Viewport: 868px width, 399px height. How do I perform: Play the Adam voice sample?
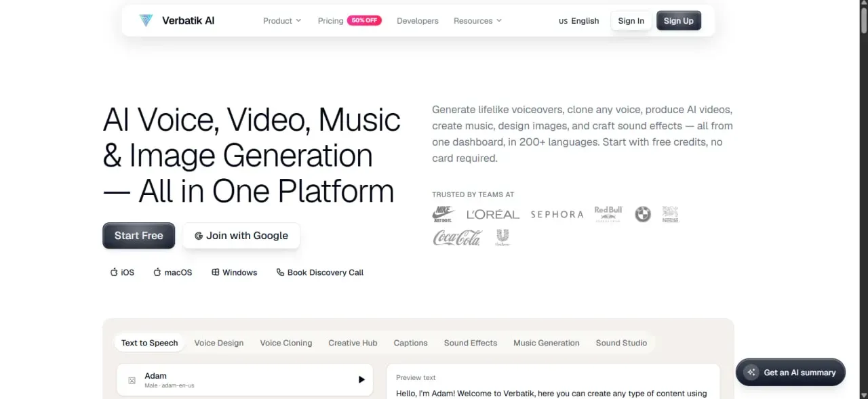[361, 380]
